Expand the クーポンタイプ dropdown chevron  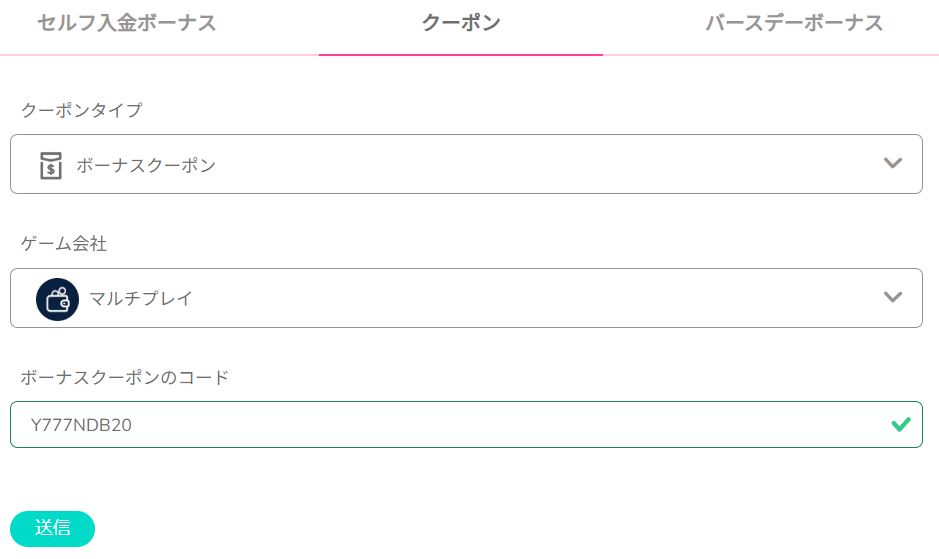click(893, 163)
